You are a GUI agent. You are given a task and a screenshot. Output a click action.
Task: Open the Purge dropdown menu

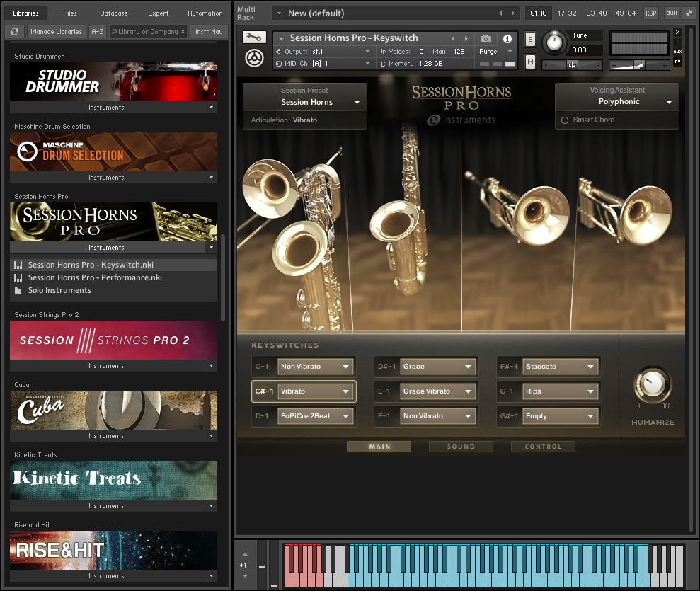(x=493, y=52)
